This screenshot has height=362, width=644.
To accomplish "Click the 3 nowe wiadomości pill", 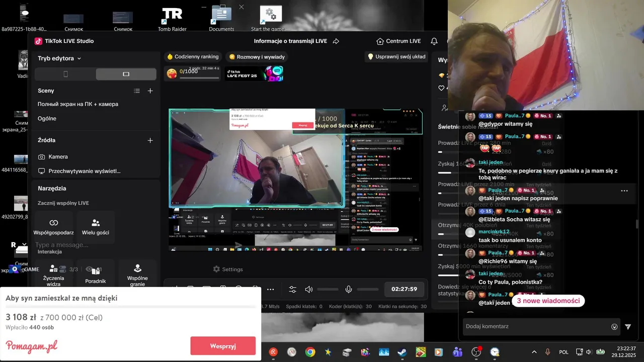I will coord(548,301).
